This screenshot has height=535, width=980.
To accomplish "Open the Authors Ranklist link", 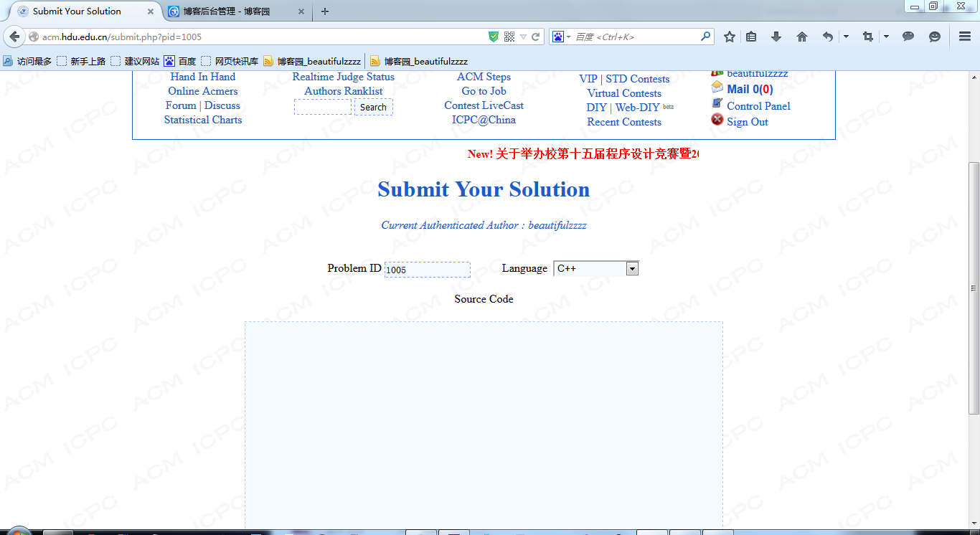I will pos(344,91).
